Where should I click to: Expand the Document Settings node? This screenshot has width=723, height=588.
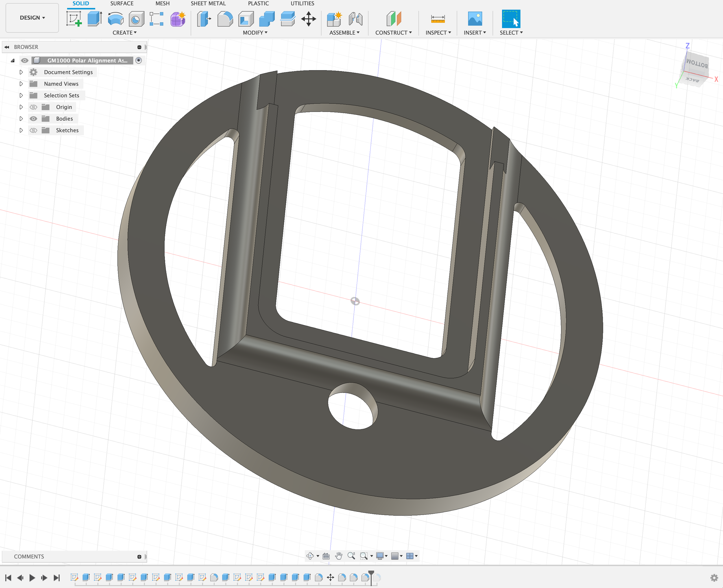[x=21, y=72]
